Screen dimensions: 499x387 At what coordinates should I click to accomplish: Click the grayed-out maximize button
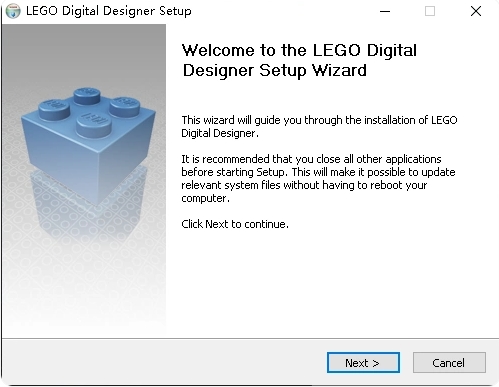(430, 11)
